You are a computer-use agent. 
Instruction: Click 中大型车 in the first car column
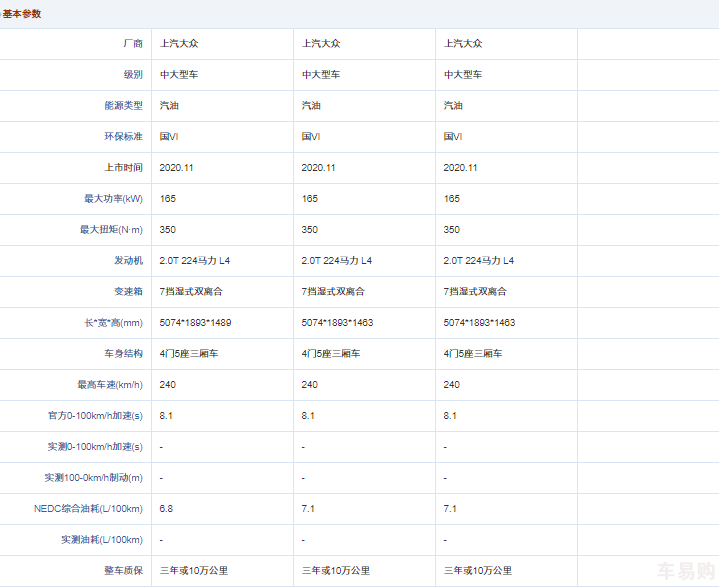tap(179, 75)
